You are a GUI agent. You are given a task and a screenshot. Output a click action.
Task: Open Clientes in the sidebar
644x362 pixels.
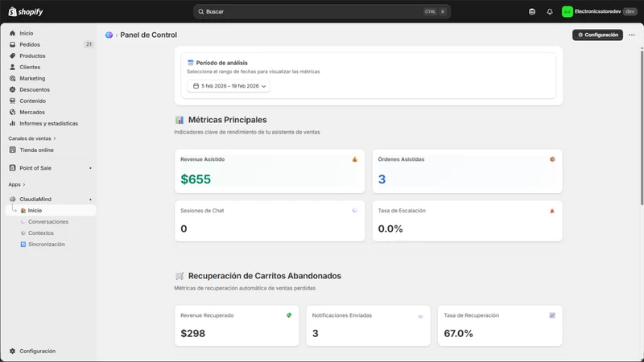30,67
